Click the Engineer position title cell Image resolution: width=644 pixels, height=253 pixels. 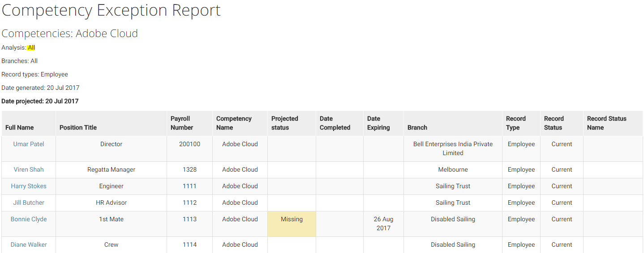pos(112,186)
